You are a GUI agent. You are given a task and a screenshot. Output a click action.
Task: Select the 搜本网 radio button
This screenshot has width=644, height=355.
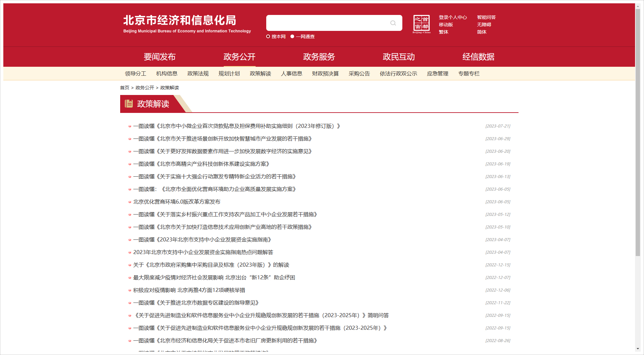click(268, 37)
